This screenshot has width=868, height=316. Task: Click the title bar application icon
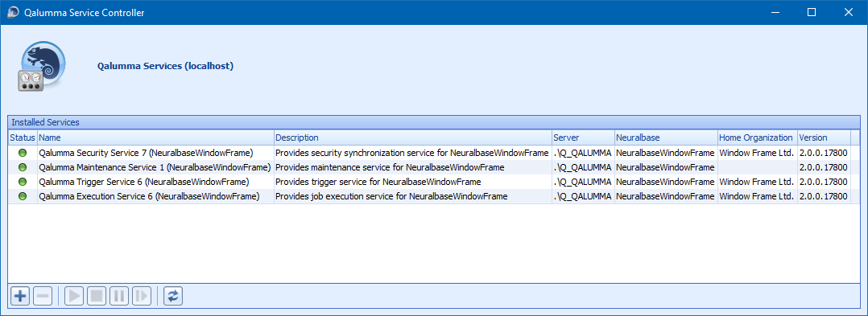coord(12,12)
